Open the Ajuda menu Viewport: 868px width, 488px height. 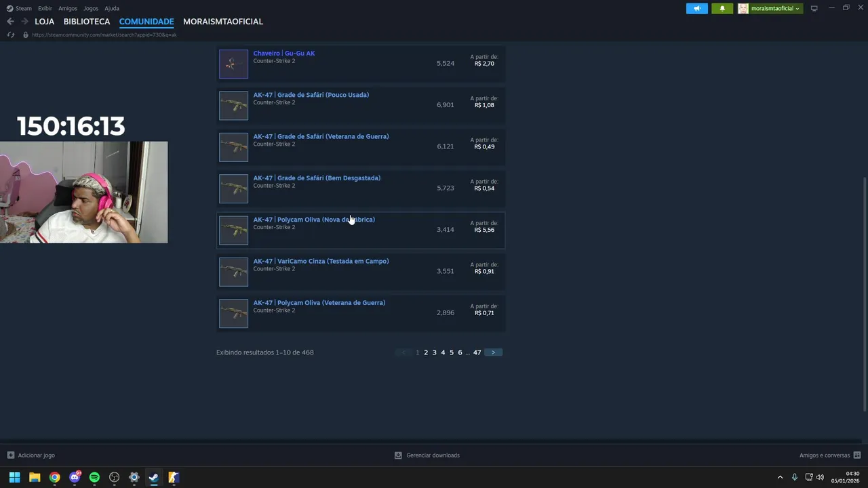pos(112,8)
